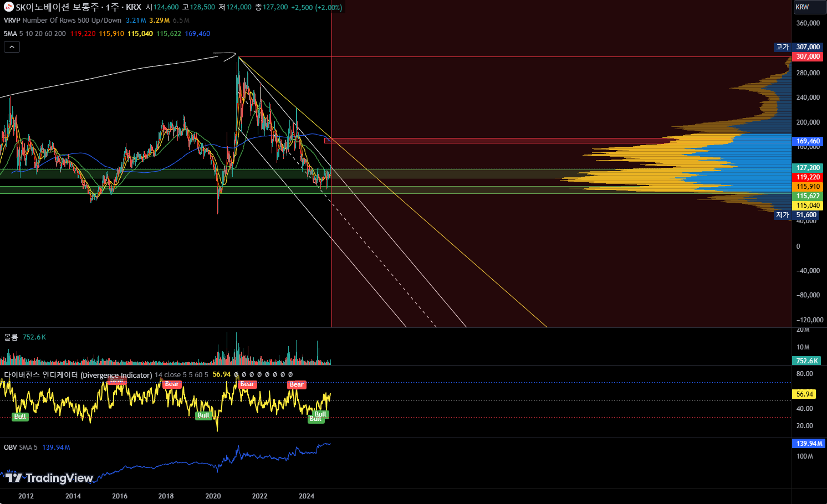Click the yellow 115,040 axis price label

(x=808, y=205)
